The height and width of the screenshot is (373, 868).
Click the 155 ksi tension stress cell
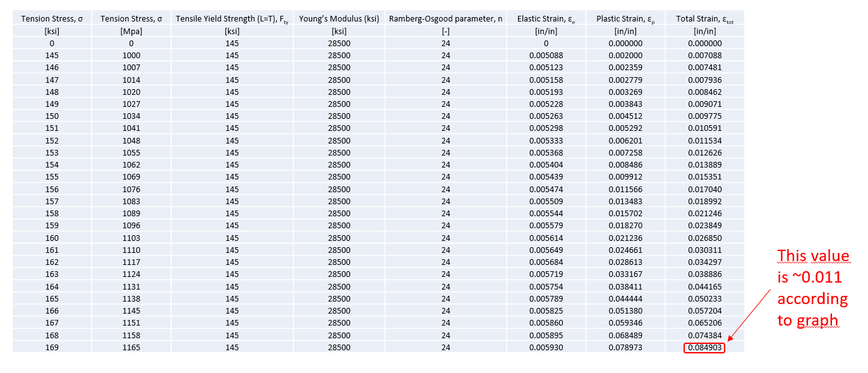coord(52,177)
